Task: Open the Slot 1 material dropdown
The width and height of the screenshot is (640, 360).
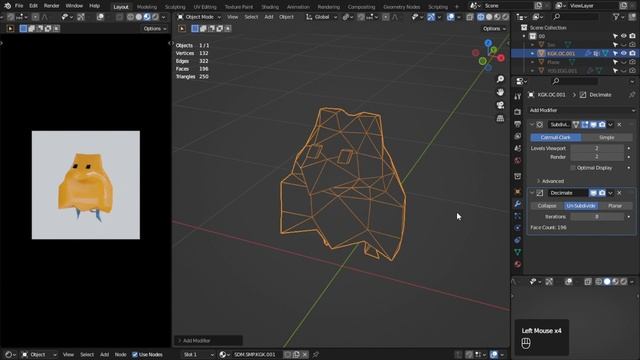Action: point(198,355)
